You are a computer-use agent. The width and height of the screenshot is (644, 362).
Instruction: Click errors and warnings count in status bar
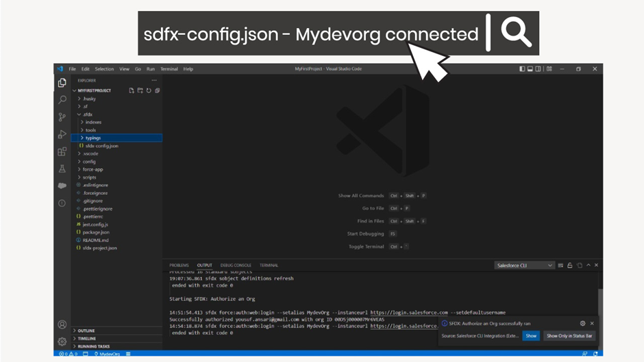(x=69, y=354)
